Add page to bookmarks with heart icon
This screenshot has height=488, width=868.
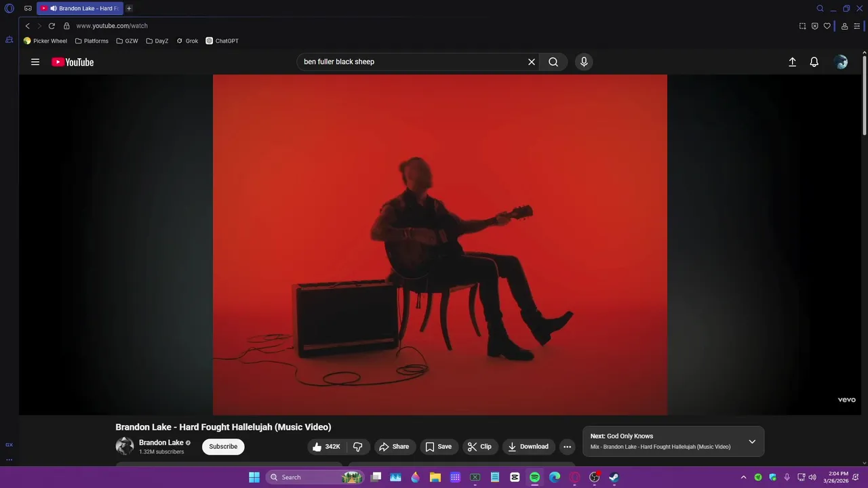(x=827, y=26)
